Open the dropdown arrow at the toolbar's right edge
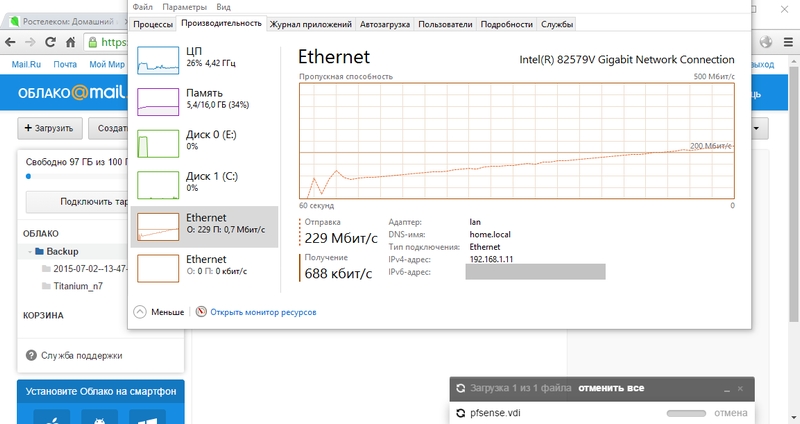This screenshot has height=424, width=800. pos(761,128)
